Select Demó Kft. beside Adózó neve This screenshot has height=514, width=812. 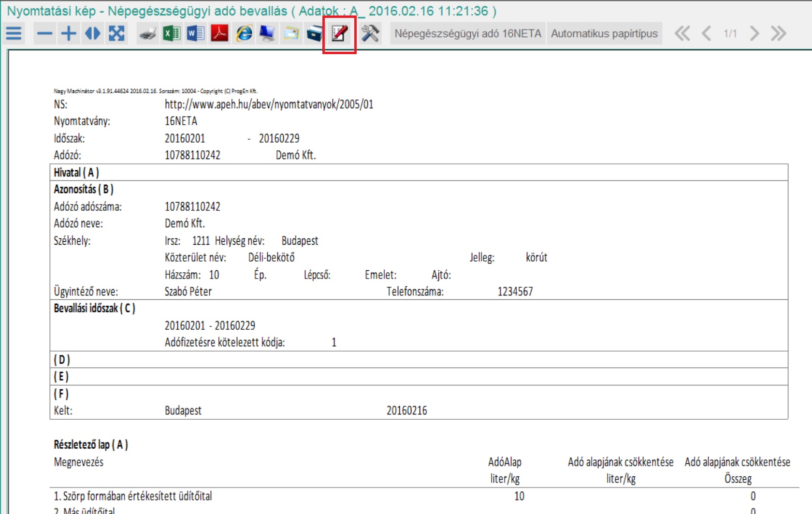point(185,223)
